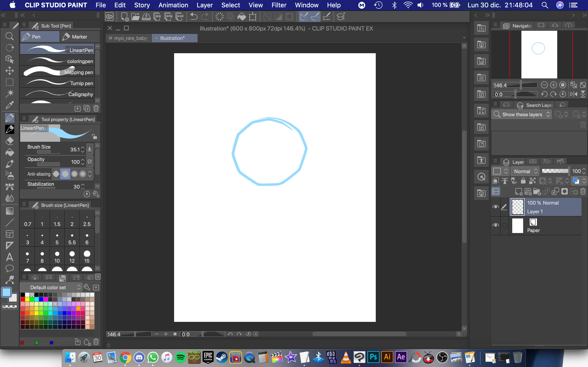This screenshot has width=588, height=367.
Task: Click the Undo icon in command bar
Action: click(194, 17)
